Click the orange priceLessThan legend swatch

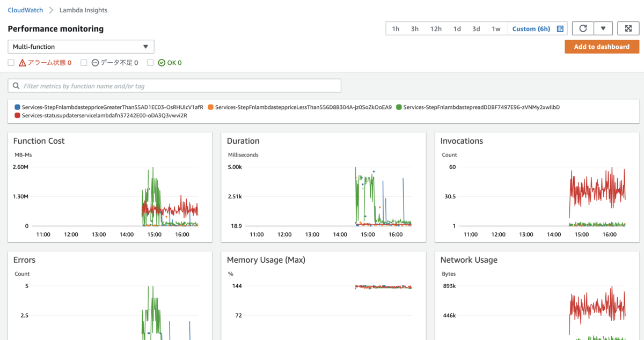[211, 107]
